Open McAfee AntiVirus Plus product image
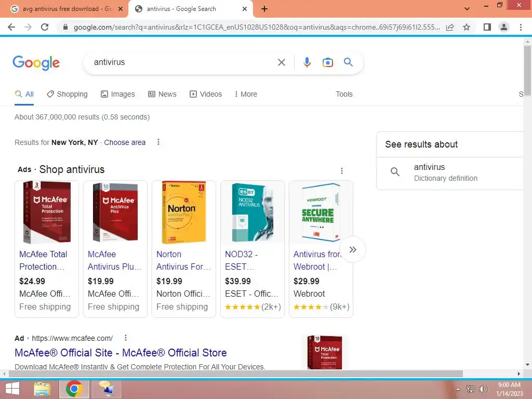This screenshot has height=399, width=532. [115, 212]
